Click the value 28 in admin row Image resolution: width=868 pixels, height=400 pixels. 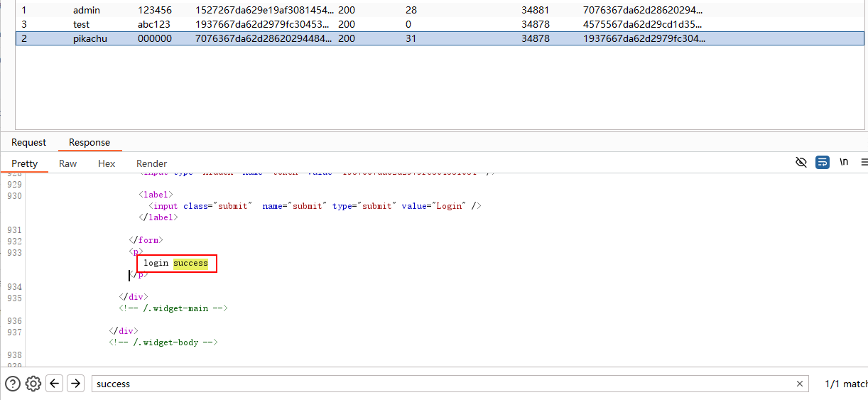pos(411,10)
